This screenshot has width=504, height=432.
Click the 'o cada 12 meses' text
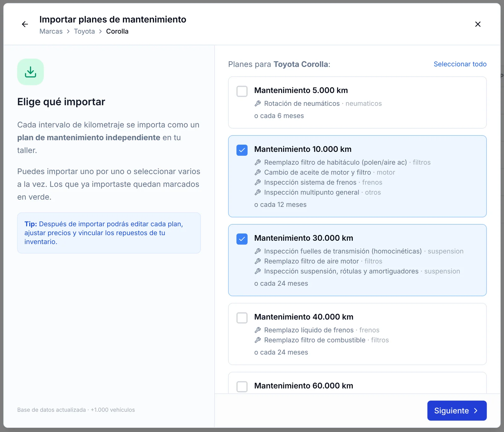pos(280,204)
